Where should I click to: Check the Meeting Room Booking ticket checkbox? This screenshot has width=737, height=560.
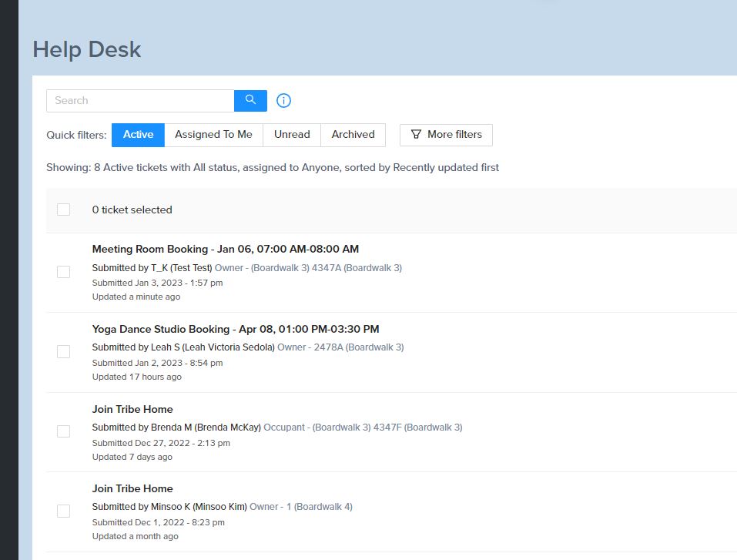tap(63, 272)
